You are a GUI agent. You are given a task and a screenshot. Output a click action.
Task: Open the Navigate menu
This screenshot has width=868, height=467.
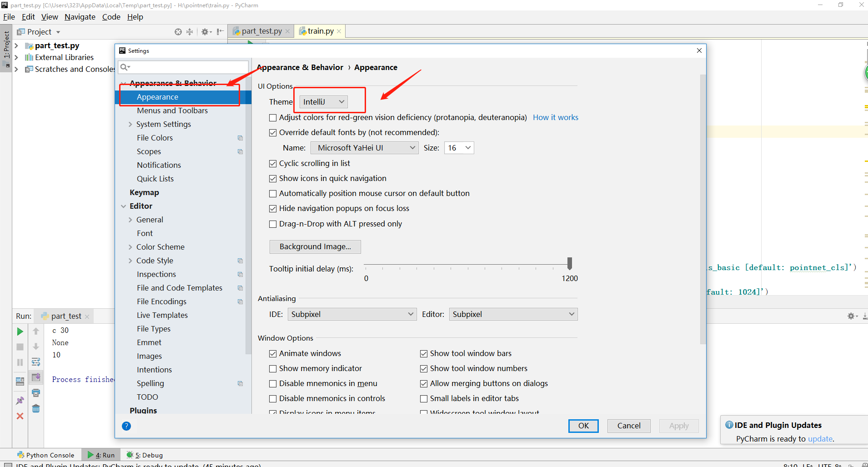(x=80, y=17)
